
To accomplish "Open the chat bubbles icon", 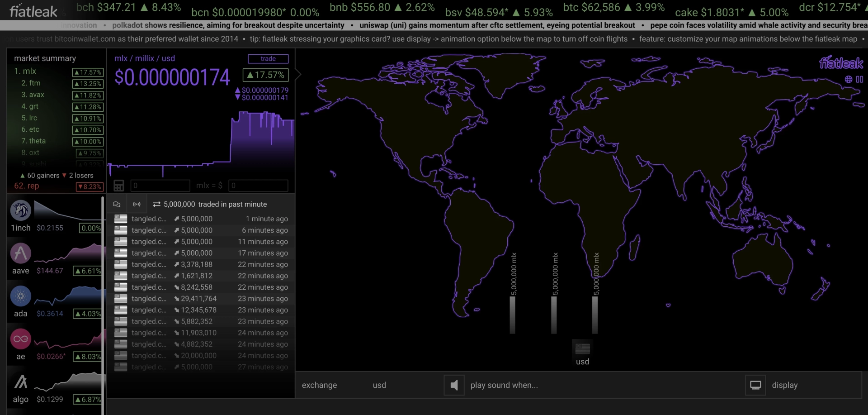I will pos(117,204).
